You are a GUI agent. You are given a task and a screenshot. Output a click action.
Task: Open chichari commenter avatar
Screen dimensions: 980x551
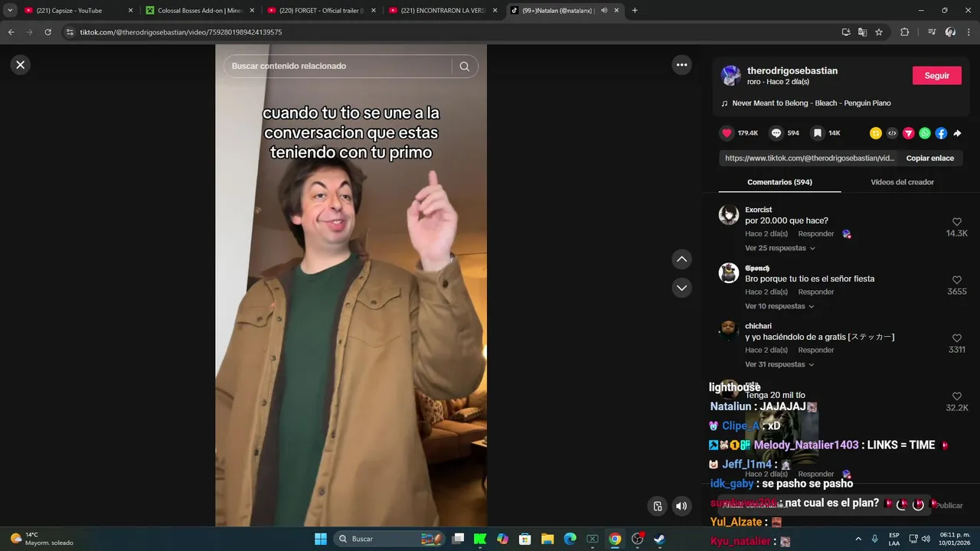click(x=729, y=331)
